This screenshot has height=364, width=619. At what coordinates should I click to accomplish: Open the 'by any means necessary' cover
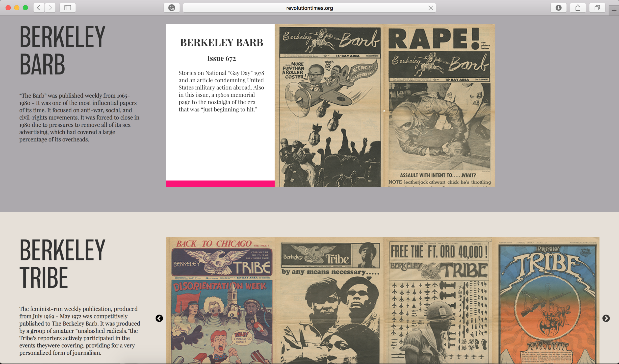pos(329,300)
